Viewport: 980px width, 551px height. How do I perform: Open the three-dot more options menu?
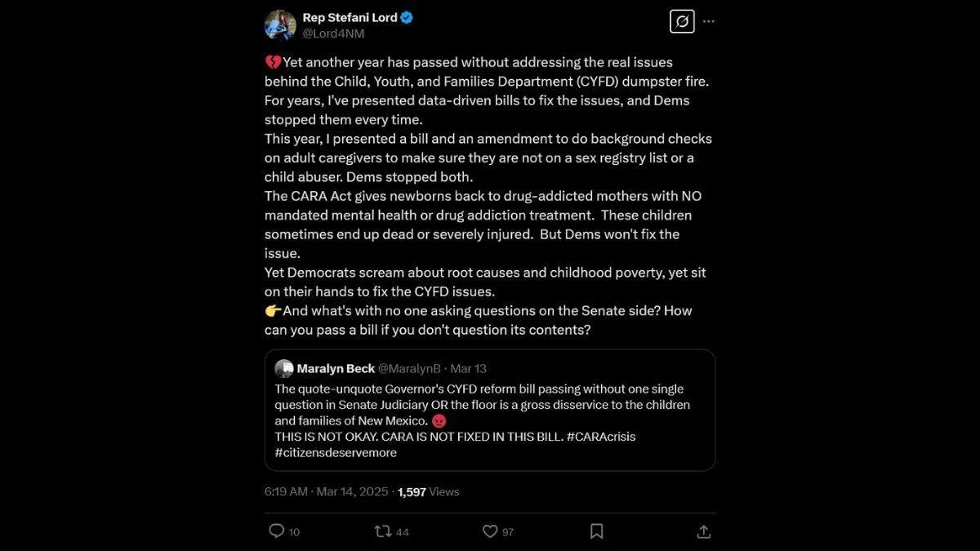[x=709, y=21]
